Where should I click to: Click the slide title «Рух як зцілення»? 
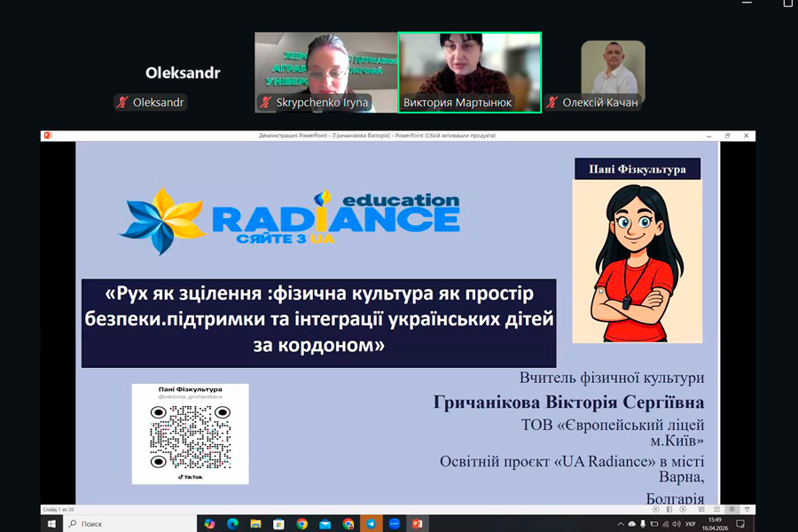click(x=318, y=323)
